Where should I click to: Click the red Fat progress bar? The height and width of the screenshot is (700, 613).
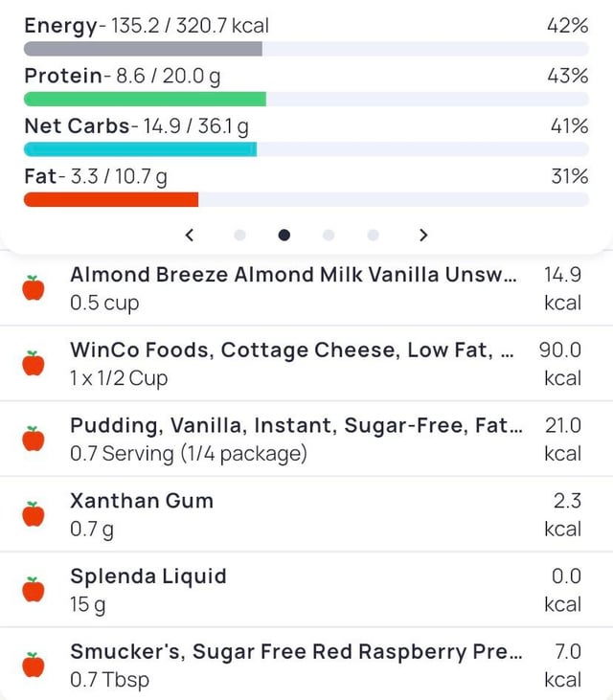point(111,199)
